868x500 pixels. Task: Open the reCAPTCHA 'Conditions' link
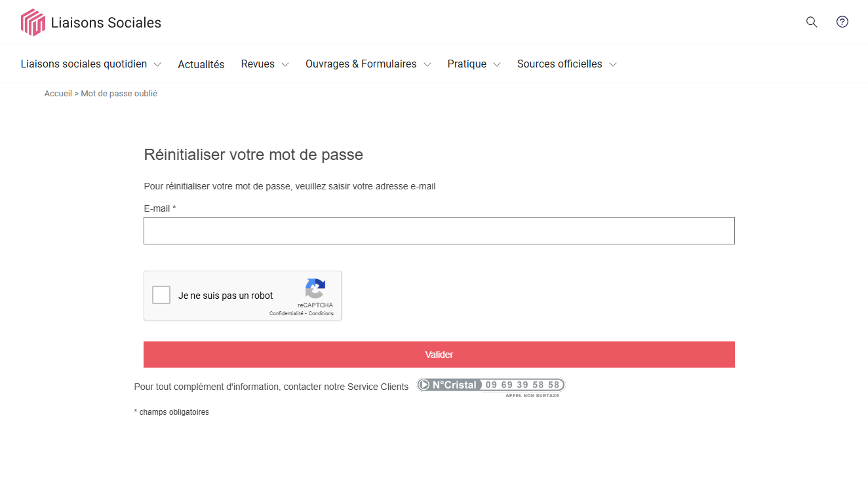coord(321,313)
